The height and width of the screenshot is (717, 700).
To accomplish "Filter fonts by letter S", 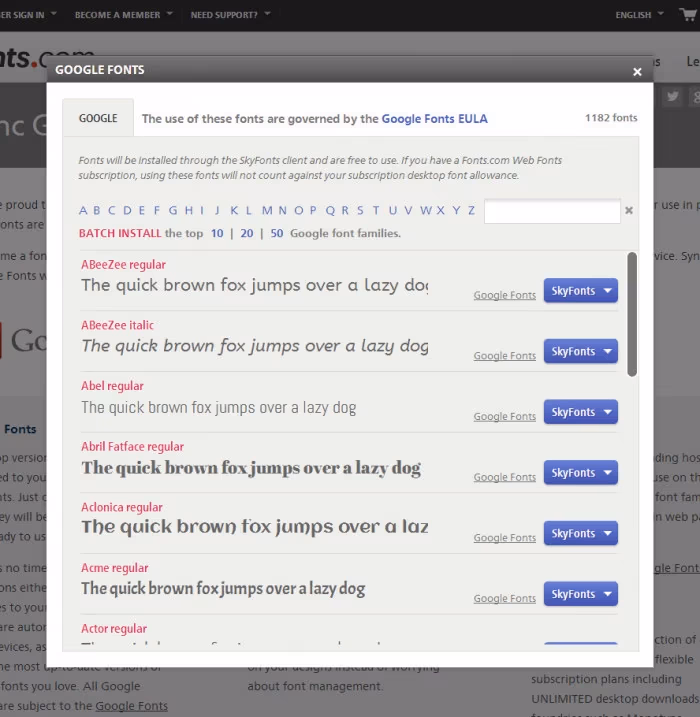I will click(360, 210).
